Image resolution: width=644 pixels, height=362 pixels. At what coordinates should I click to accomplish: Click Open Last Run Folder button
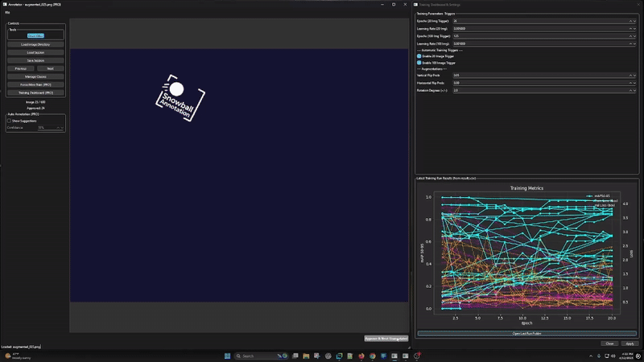[527, 333]
